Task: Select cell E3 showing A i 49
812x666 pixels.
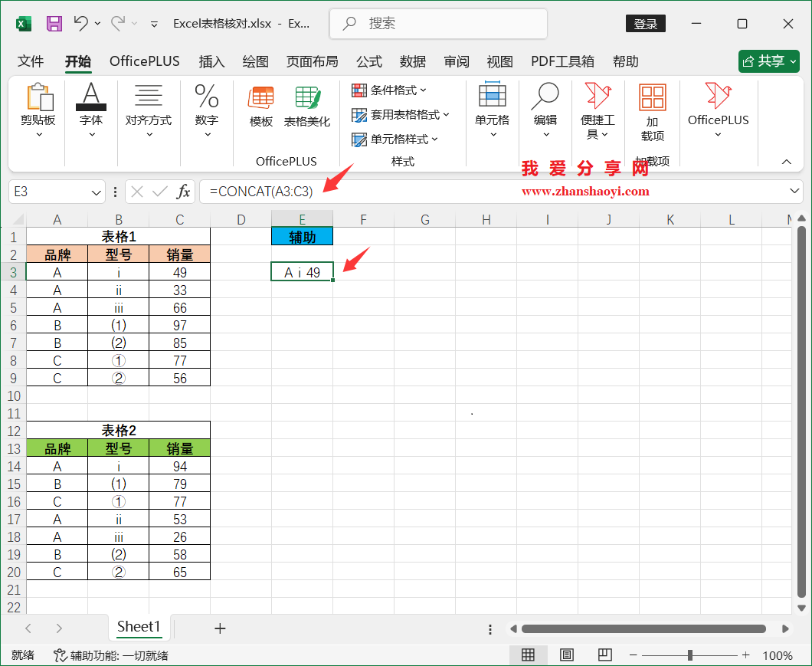Action: click(x=303, y=271)
